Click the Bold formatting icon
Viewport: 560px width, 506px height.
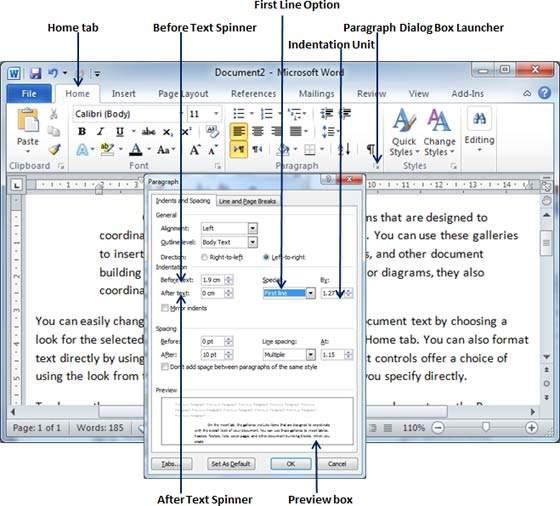tap(82, 131)
